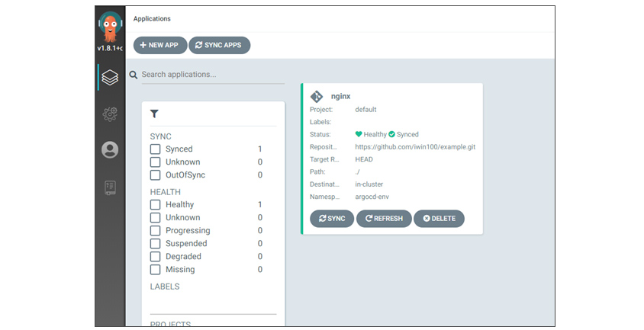Screen dimensions: 644x330
Task: Select the Missing health checkbox
Action: tap(155, 270)
